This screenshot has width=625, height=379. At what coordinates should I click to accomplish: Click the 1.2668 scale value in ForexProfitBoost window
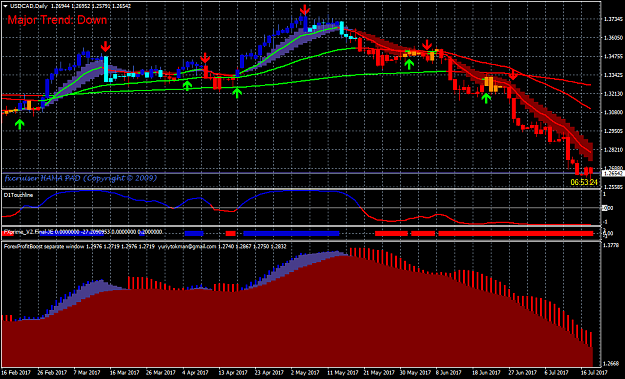click(x=612, y=363)
